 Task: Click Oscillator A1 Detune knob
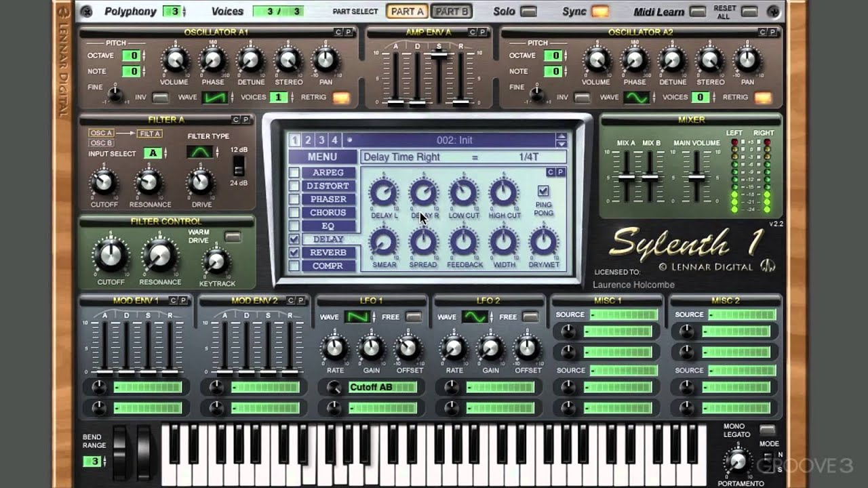coord(250,61)
